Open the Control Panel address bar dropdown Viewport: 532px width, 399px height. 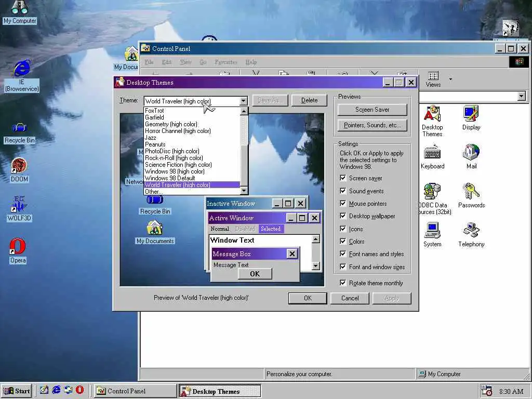[x=522, y=96]
